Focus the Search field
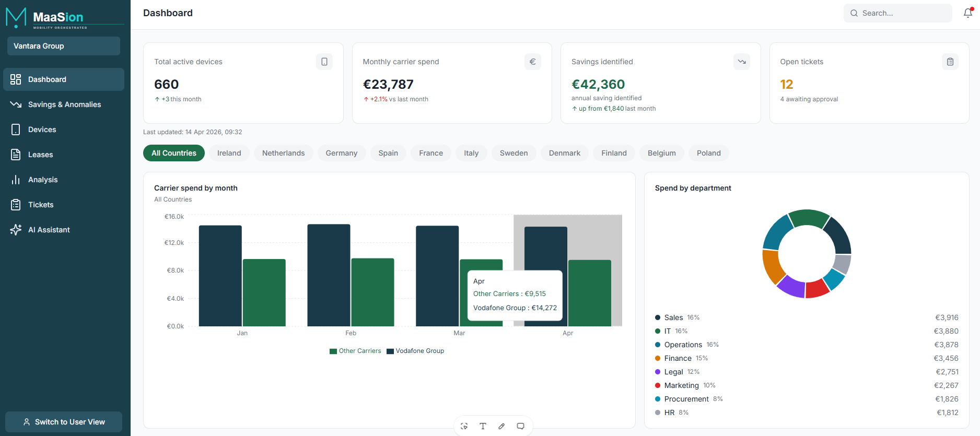Image resolution: width=980 pixels, height=436 pixels. [897, 13]
